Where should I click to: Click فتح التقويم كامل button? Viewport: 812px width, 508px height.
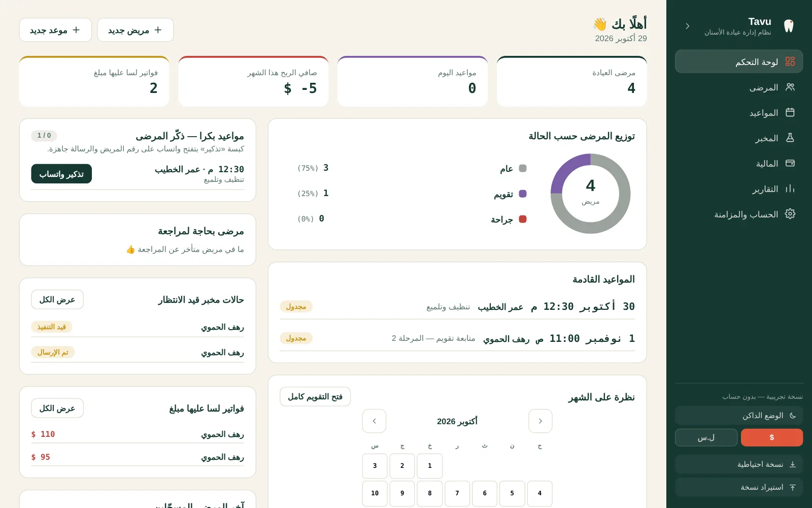pyautogui.click(x=315, y=397)
